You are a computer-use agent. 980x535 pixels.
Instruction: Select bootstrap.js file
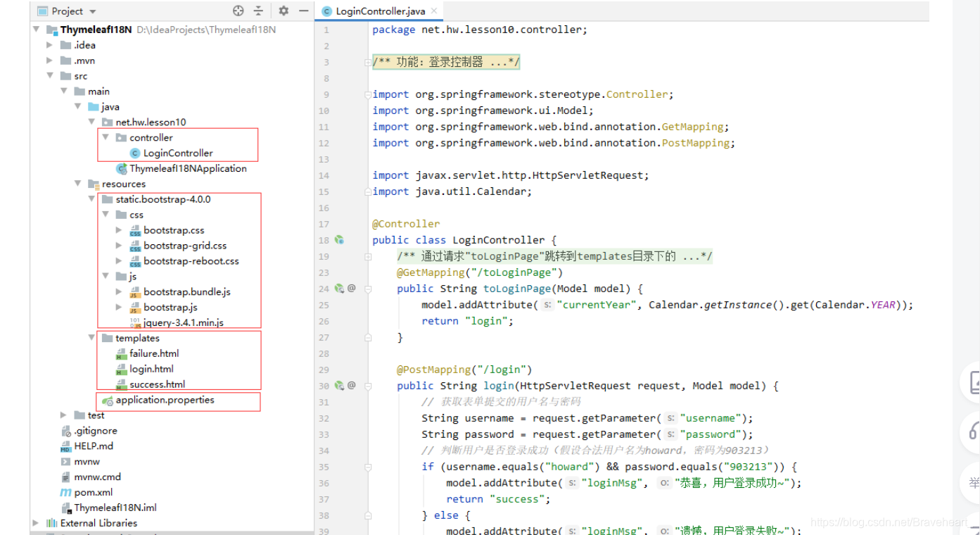[163, 308]
